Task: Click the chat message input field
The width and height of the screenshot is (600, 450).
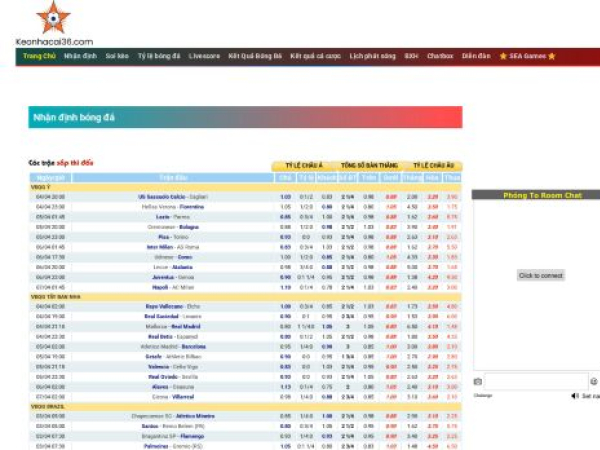Action: tap(536, 381)
